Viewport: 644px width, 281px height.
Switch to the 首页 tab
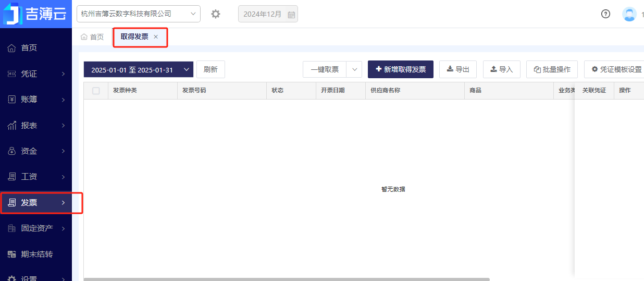click(x=92, y=37)
